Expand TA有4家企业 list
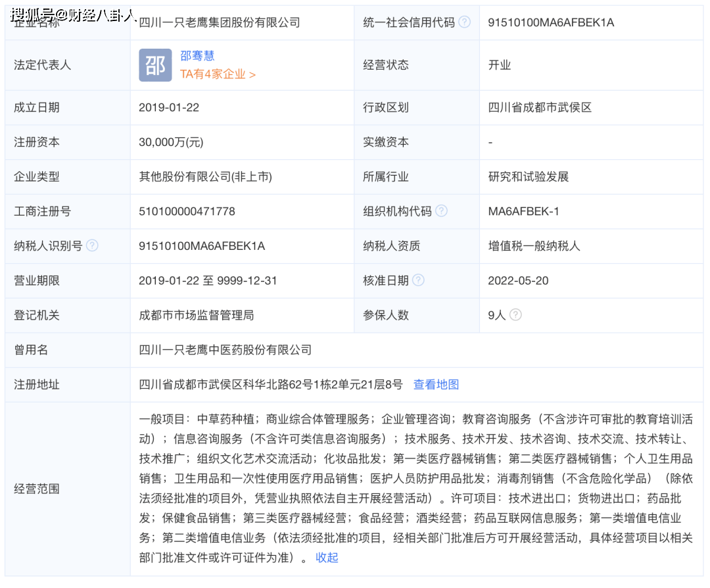 pos(218,74)
